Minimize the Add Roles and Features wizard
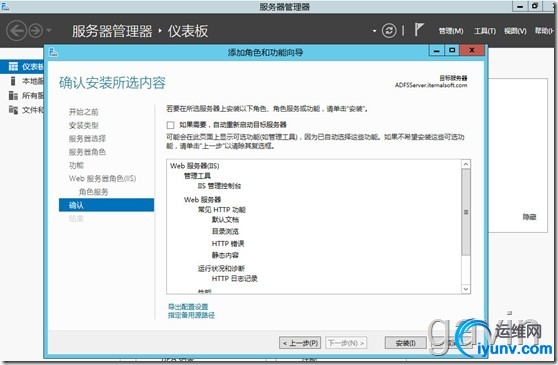 click(437, 51)
